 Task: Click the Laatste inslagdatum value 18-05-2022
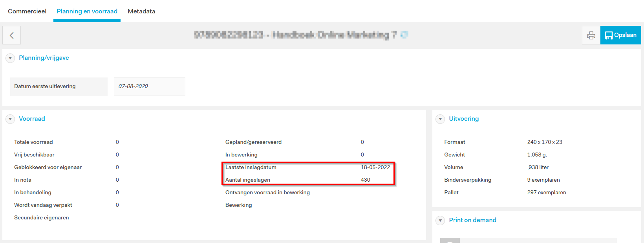375,167
